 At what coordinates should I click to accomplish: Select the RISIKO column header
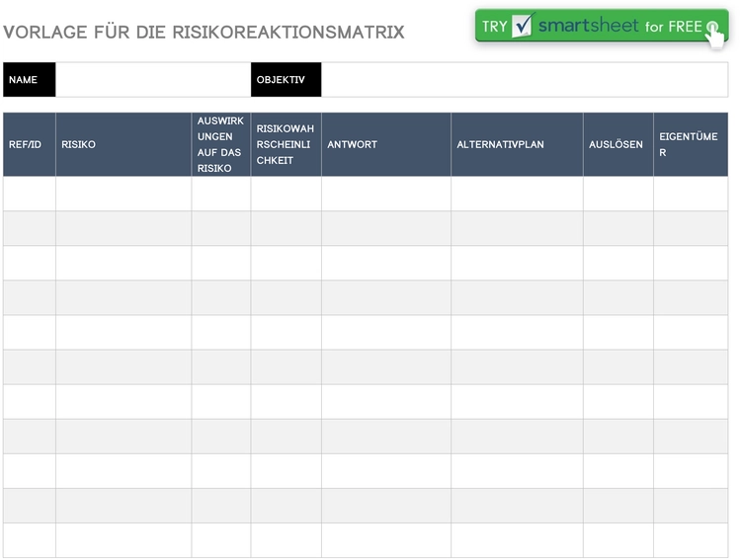pyautogui.click(x=123, y=144)
